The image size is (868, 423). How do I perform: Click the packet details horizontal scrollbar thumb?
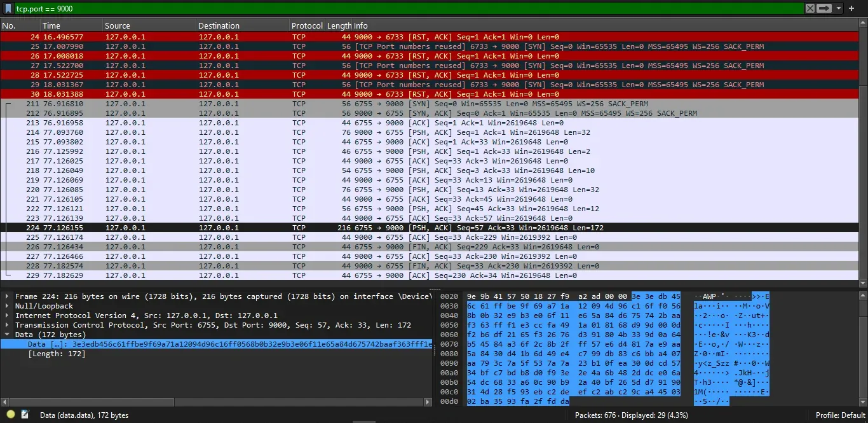(92, 402)
